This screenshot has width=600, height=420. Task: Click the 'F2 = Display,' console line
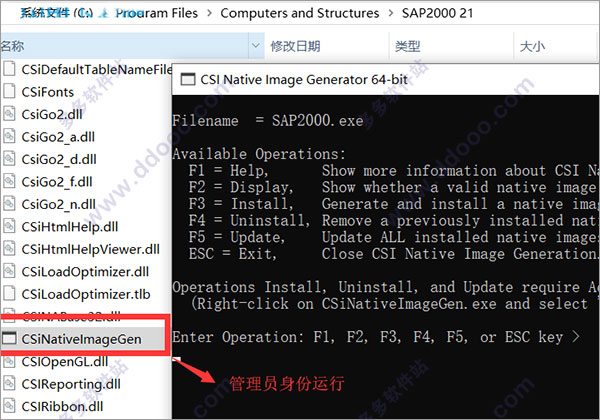click(393, 187)
